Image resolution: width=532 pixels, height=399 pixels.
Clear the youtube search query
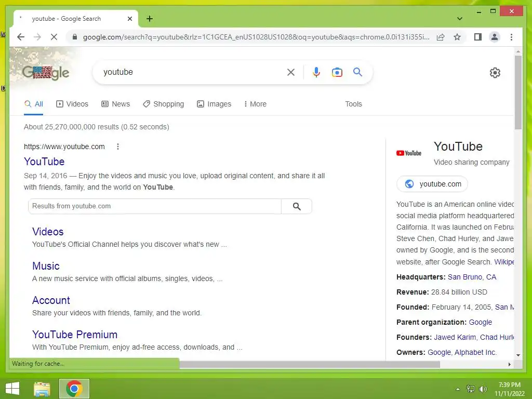291,72
